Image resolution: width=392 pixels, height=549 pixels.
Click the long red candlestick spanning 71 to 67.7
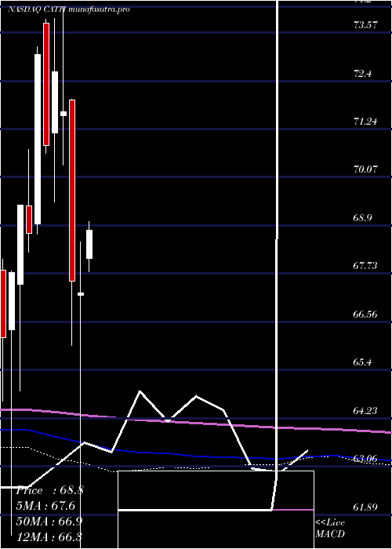[72, 191]
